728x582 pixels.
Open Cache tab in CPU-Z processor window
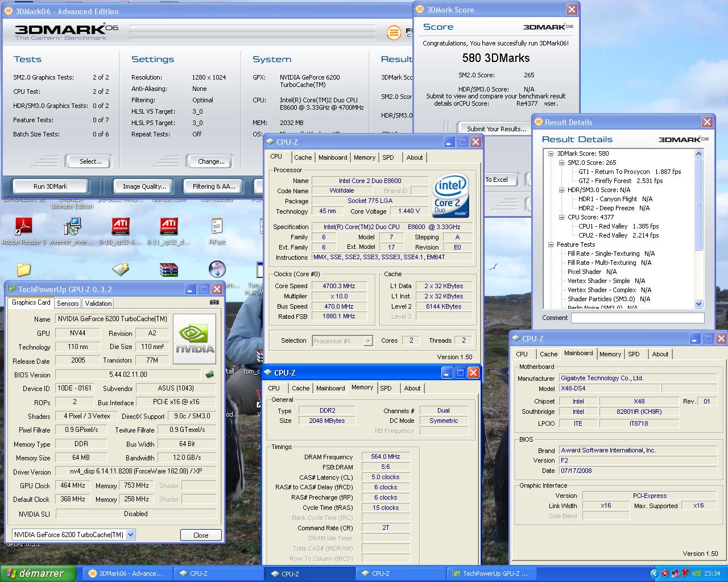click(x=303, y=157)
